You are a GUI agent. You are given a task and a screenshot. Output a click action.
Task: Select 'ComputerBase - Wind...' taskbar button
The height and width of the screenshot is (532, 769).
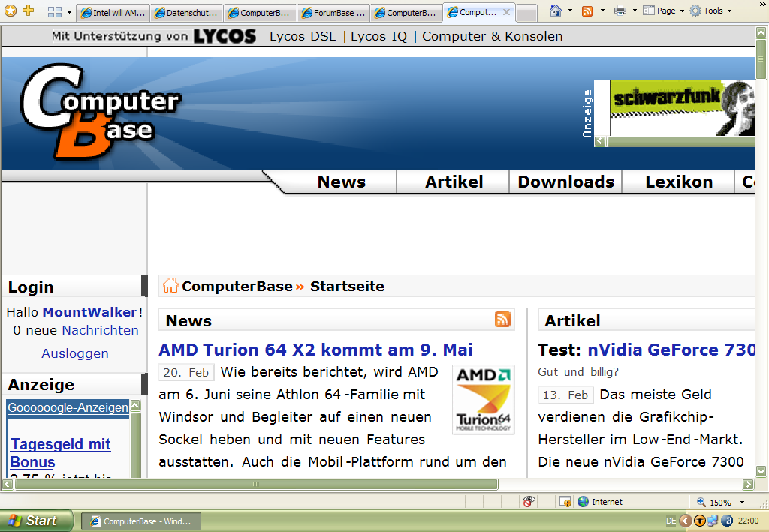click(140, 521)
